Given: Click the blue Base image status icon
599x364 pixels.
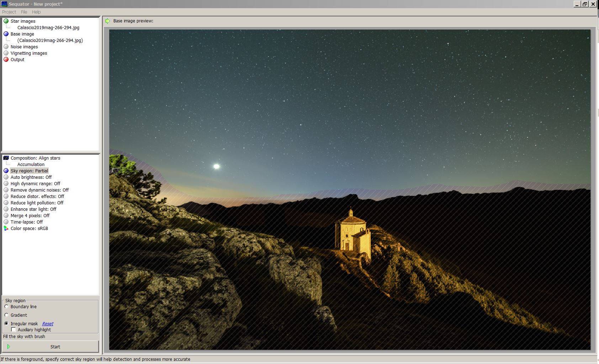Looking at the screenshot, I should (6, 34).
